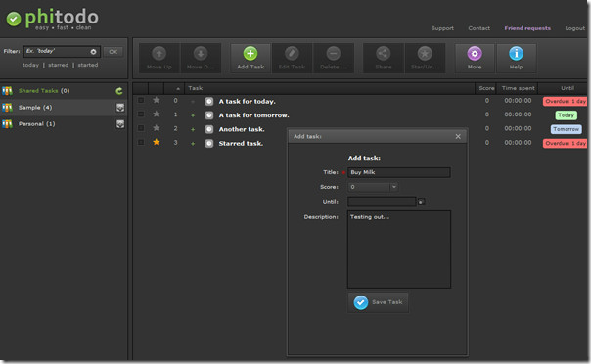
Task: Click green plus on 'A task for tomorrow.' row
Action: point(193,115)
